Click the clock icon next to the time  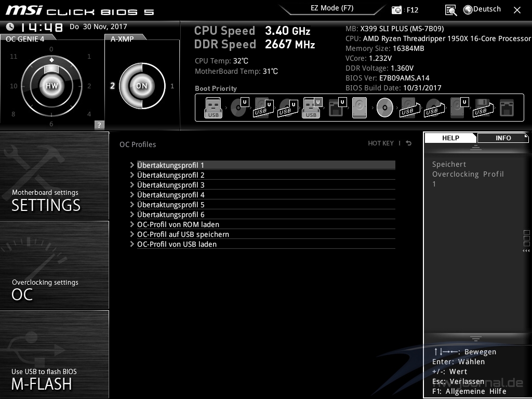coord(10,26)
